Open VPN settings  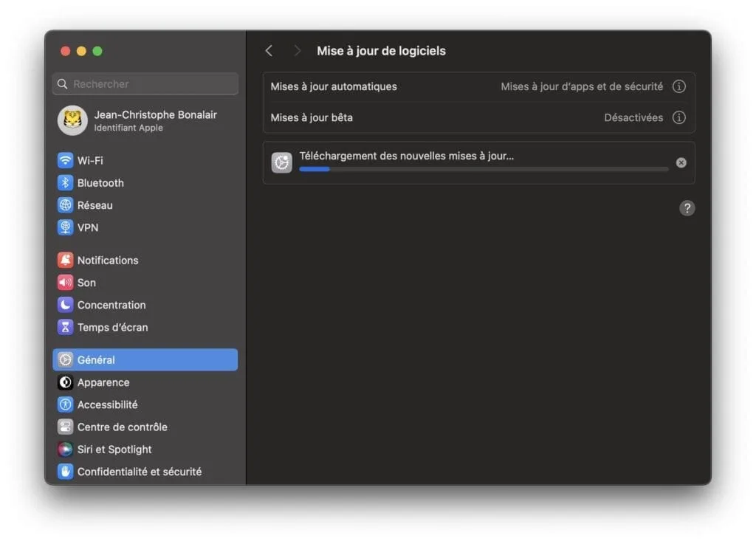tap(66, 227)
